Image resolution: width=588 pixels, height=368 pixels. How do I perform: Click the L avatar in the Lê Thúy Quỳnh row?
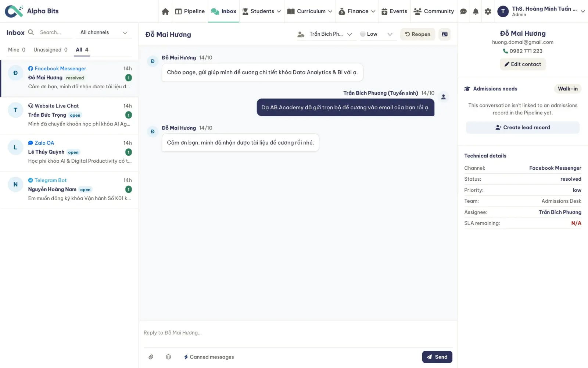point(15,147)
